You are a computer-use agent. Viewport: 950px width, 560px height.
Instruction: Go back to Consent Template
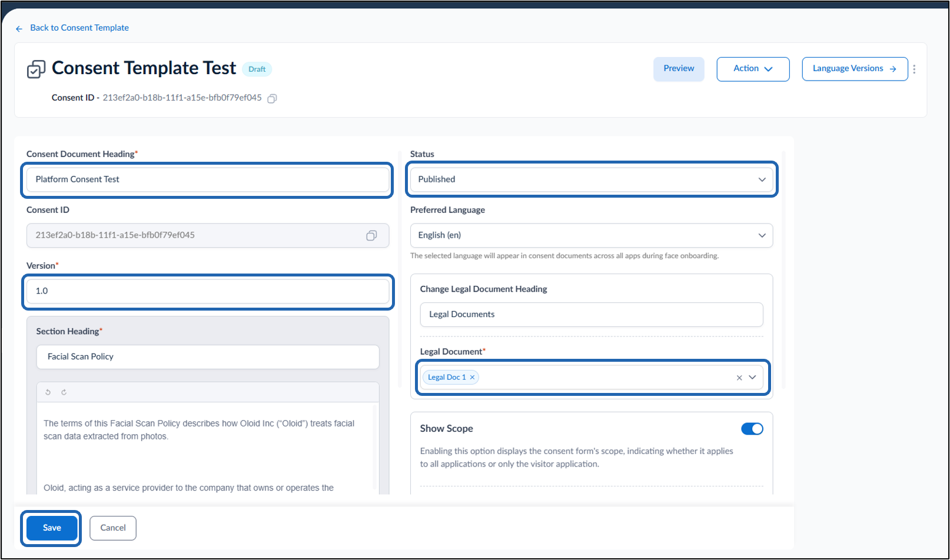79,28
